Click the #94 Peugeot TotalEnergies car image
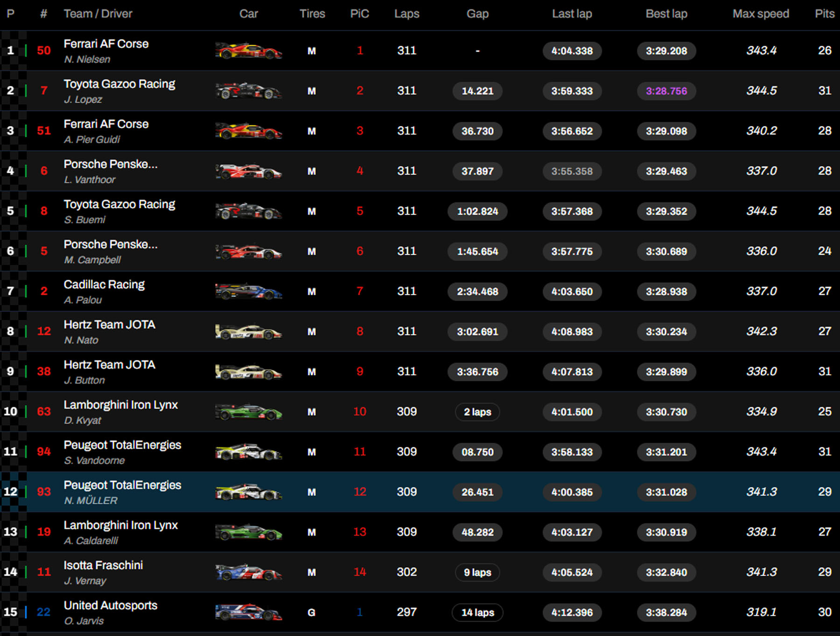Viewport: 840px width, 636px height. click(248, 452)
